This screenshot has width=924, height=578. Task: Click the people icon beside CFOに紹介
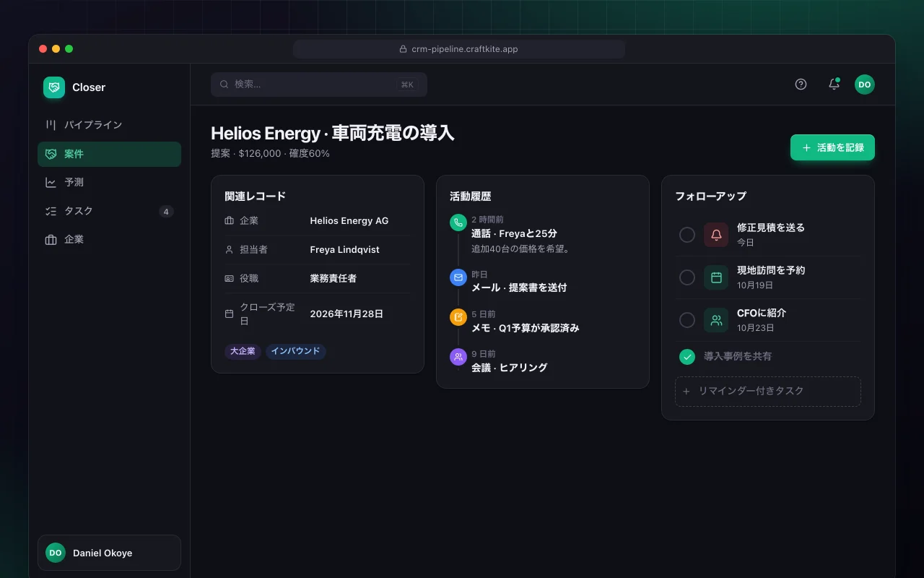click(716, 320)
